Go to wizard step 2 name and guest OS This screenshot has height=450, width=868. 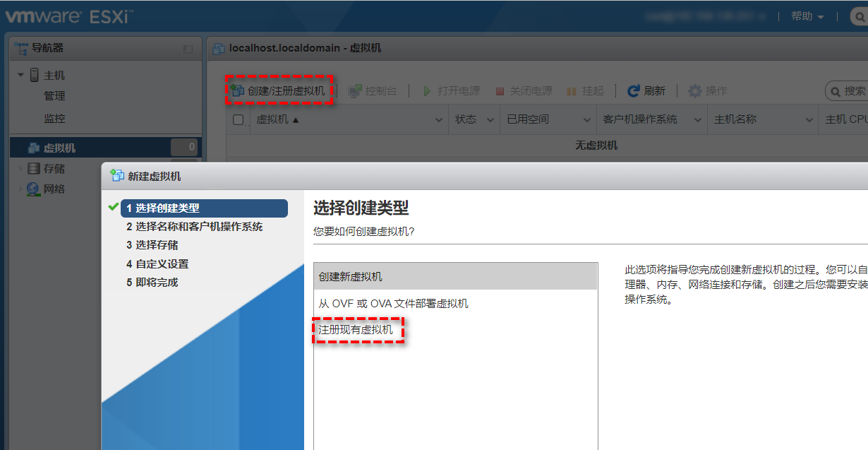click(x=194, y=227)
